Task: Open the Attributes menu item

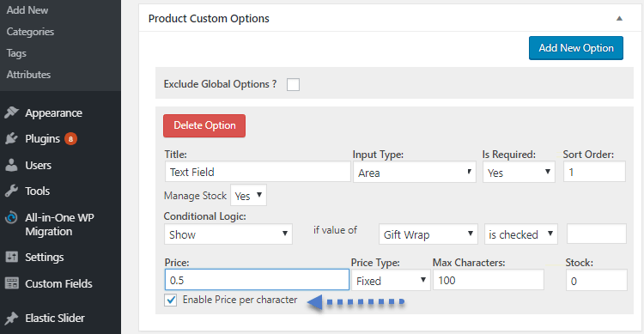Action: [28, 75]
